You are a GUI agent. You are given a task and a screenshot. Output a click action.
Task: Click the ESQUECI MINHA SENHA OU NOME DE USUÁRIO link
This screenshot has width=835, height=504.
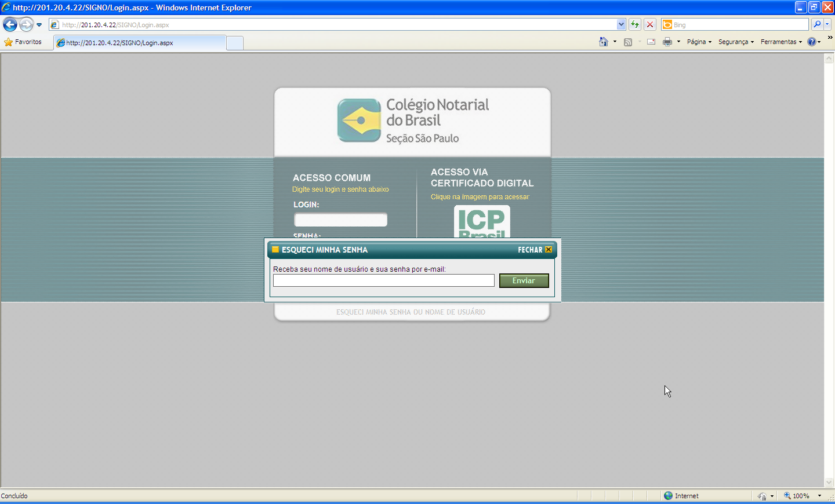pos(411,312)
